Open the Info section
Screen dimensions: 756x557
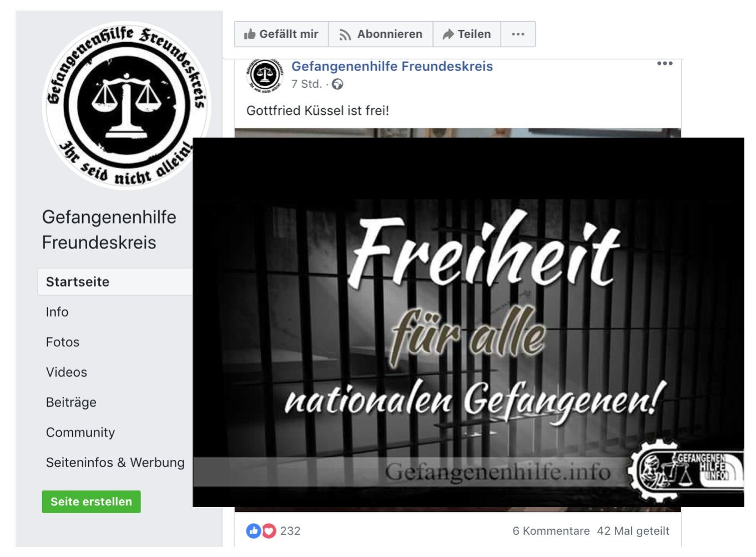[57, 312]
